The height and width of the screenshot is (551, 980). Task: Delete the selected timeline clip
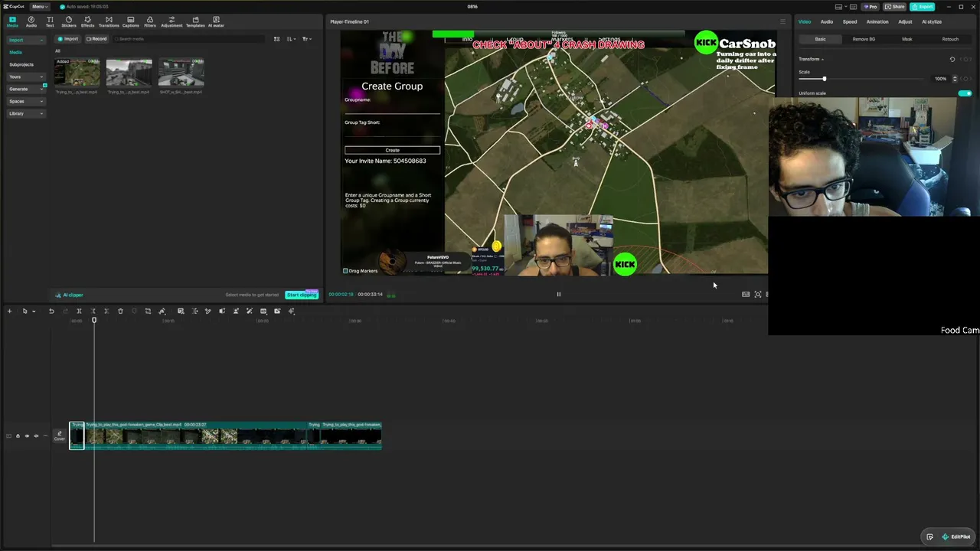[x=120, y=311]
